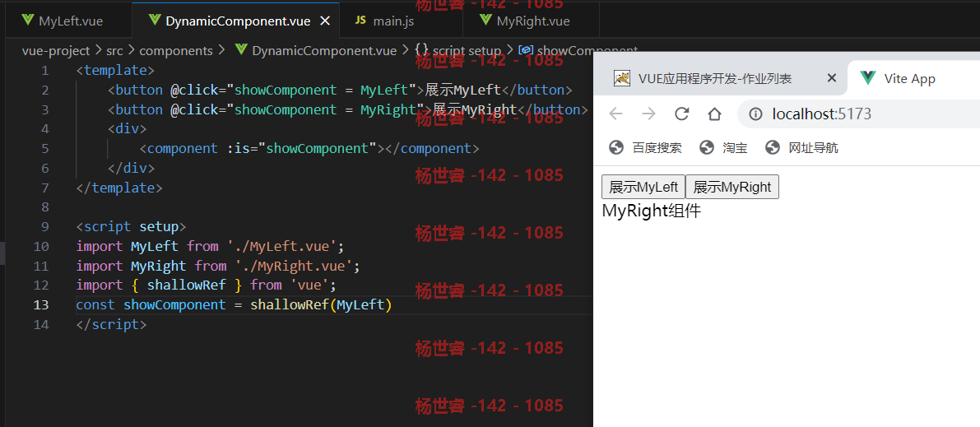Click JS icon on main.js tab
980x427 pixels.
click(360, 21)
